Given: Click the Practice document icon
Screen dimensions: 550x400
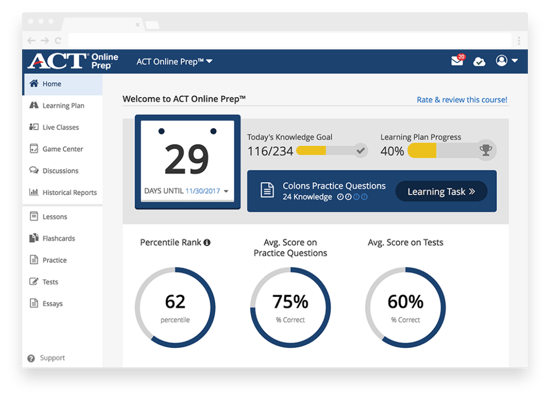Looking at the screenshot, I should point(34,260).
